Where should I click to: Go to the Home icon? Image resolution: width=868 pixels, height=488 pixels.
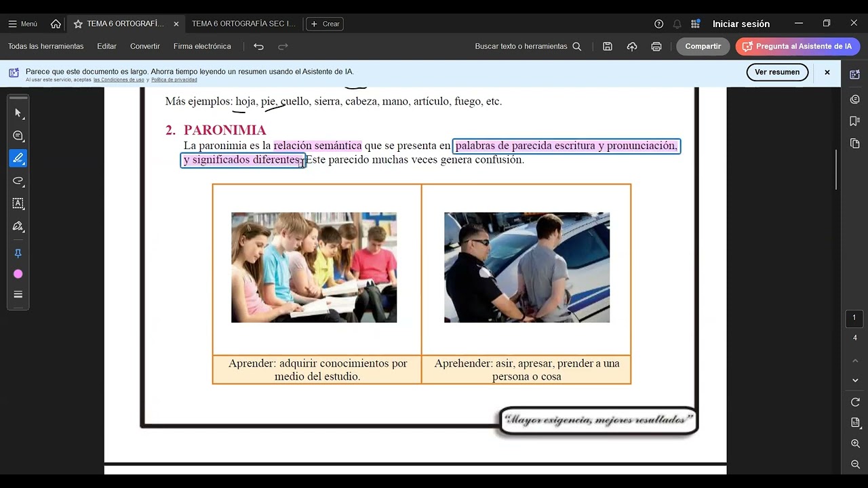56,24
